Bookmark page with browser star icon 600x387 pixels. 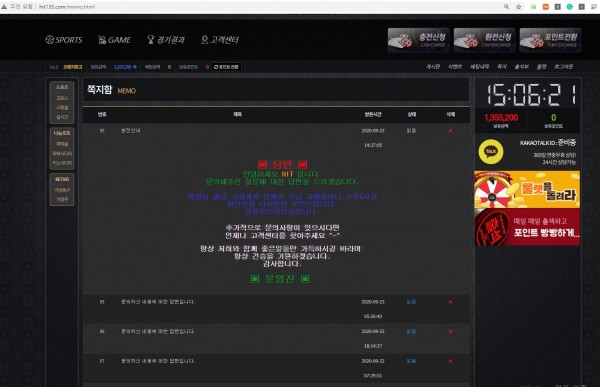518,7
